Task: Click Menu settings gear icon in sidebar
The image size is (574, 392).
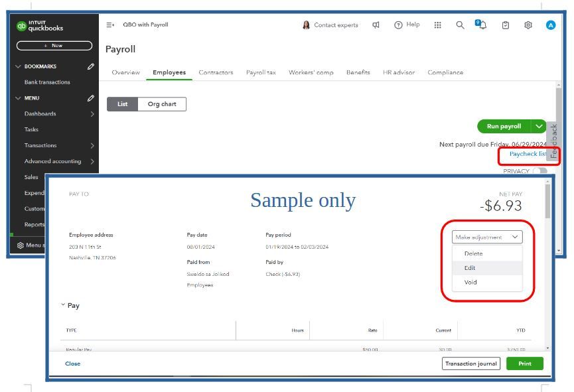Action: (x=21, y=245)
